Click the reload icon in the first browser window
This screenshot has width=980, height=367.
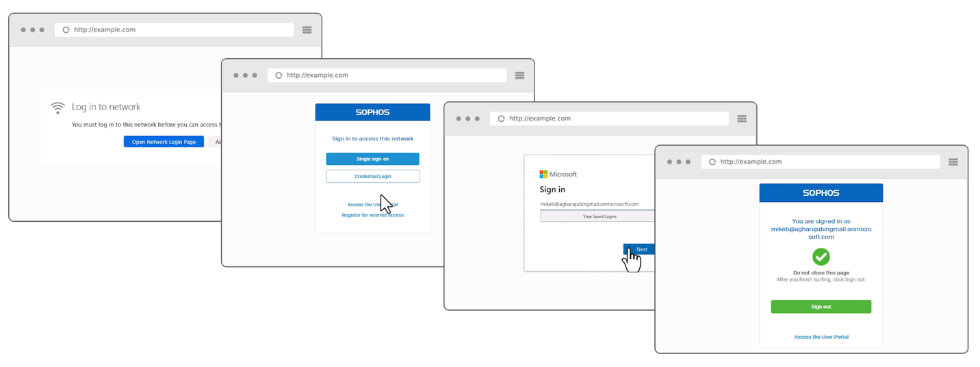coord(66,30)
